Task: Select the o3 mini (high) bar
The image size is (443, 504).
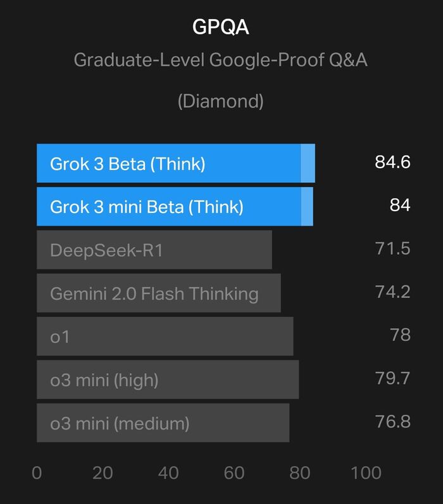Action: pos(167,379)
